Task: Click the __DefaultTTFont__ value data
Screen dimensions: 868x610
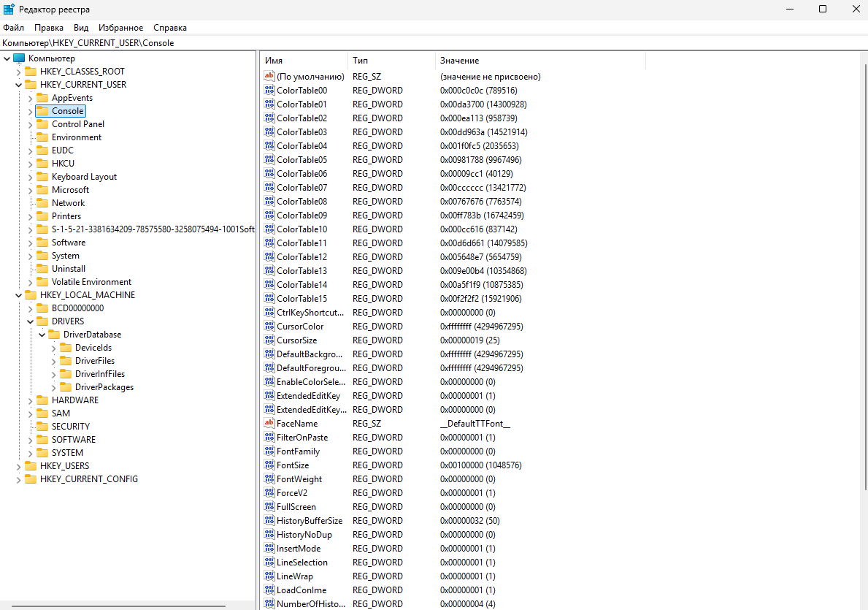Action: pyautogui.click(x=475, y=423)
